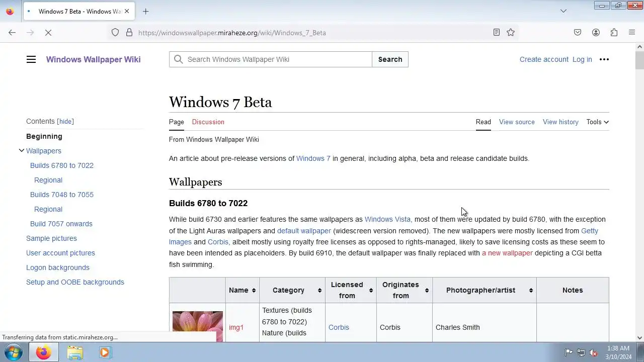The height and width of the screenshot is (362, 644).
Task: Open the Getty Images link
Action: point(590,231)
